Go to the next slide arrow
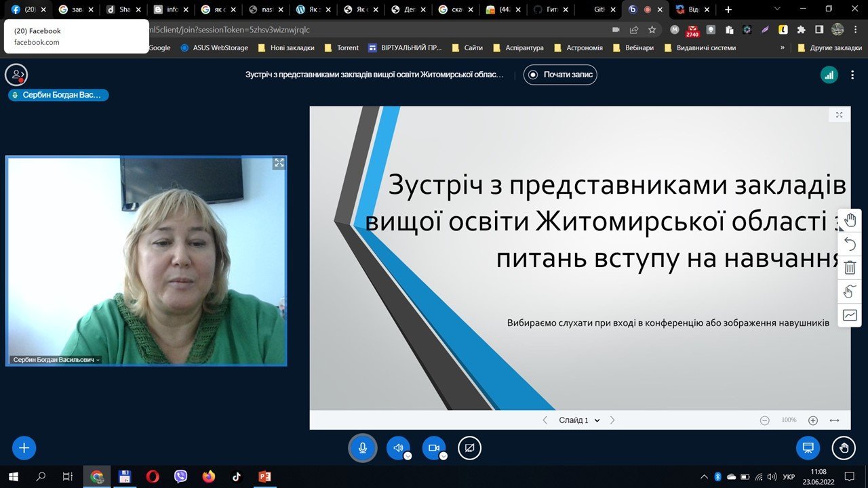Image resolution: width=868 pixels, height=488 pixels. 612,420
